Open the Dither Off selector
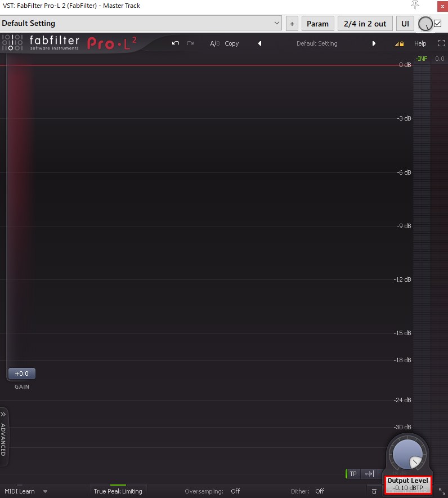 (x=320, y=491)
